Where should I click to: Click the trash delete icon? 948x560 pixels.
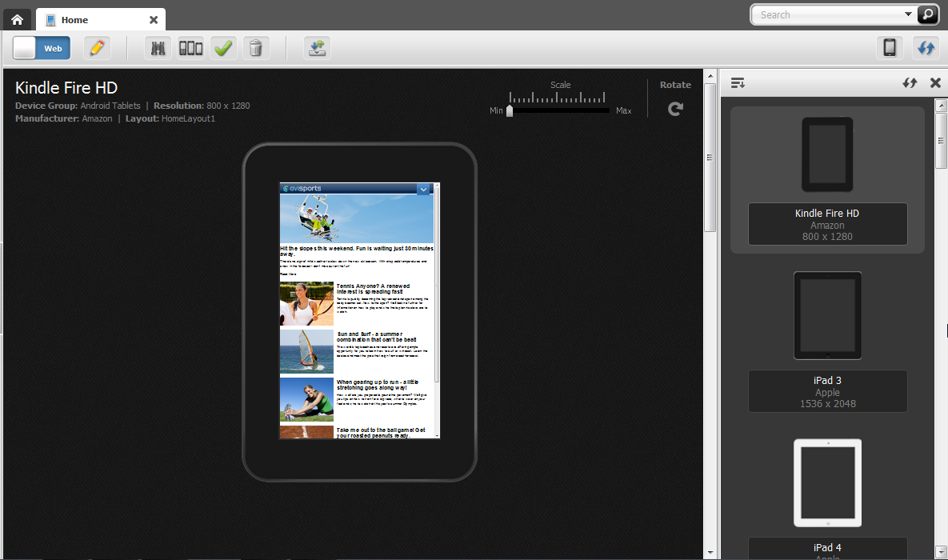(256, 48)
